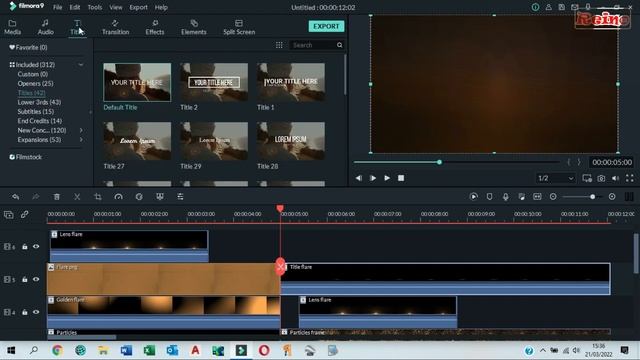The width and height of the screenshot is (640, 360).
Task: Click the preview progress slider handle
Action: 439,162
